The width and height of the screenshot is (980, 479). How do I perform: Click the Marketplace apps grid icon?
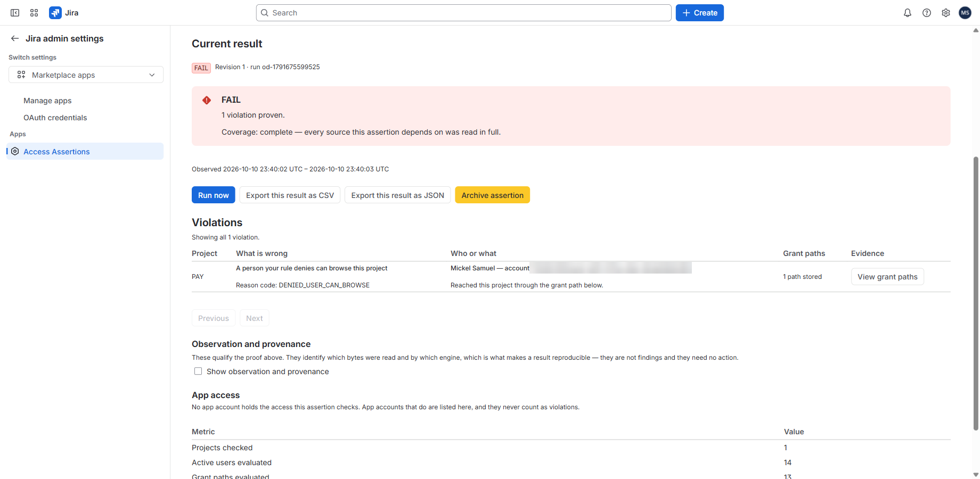(21, 75)
